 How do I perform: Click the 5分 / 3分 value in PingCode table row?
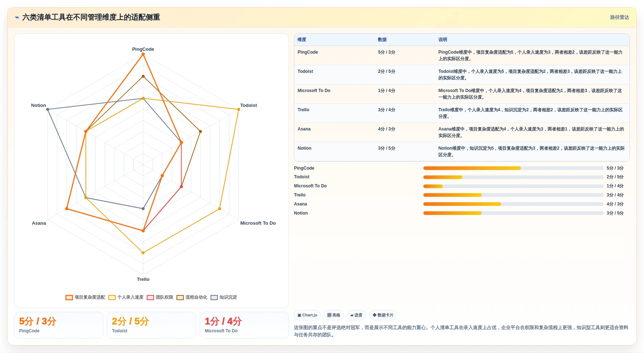pos(387,52)
